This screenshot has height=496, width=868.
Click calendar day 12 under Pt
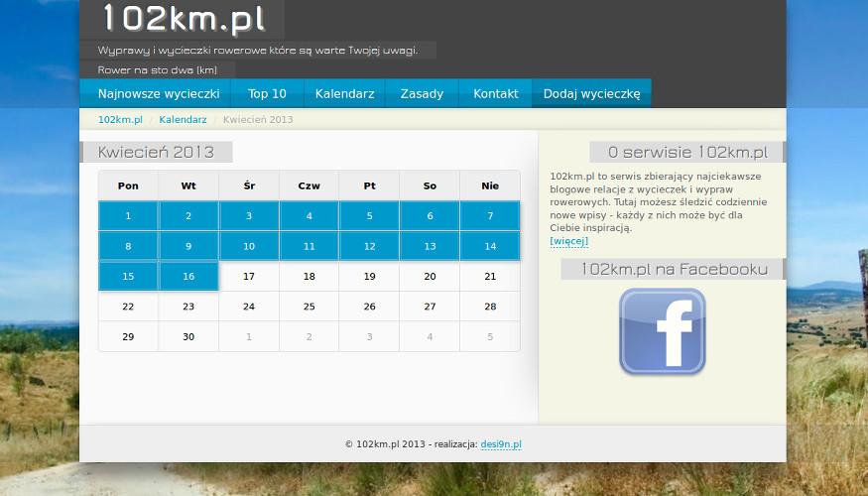click(369, 246)
